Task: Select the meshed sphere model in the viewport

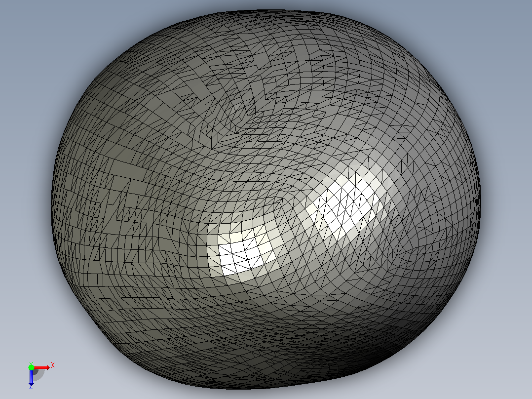Action: (x=266, y=199)
